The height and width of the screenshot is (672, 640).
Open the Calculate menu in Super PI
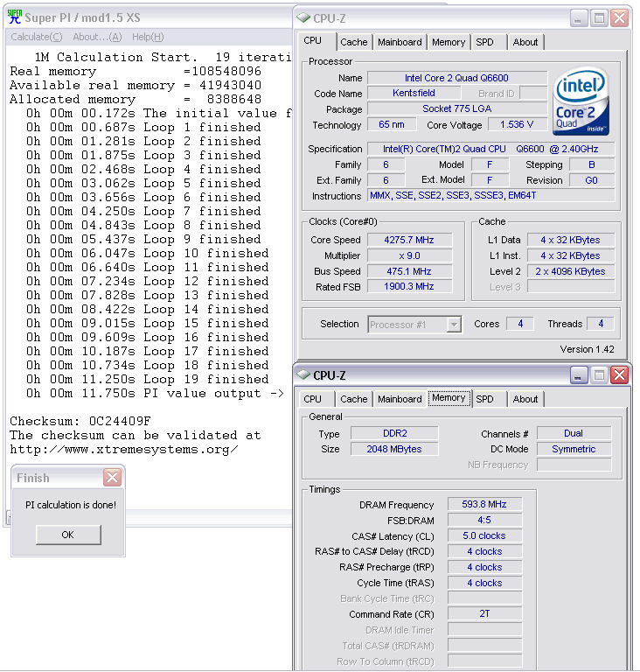click(37, 37)
